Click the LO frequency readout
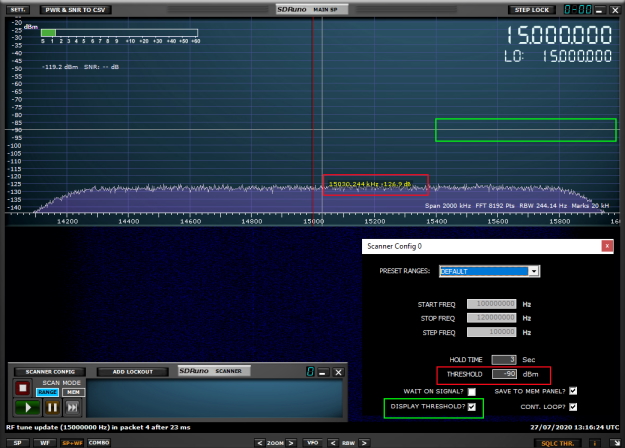The width and height of the screenshot is (625, 448). 558,56
